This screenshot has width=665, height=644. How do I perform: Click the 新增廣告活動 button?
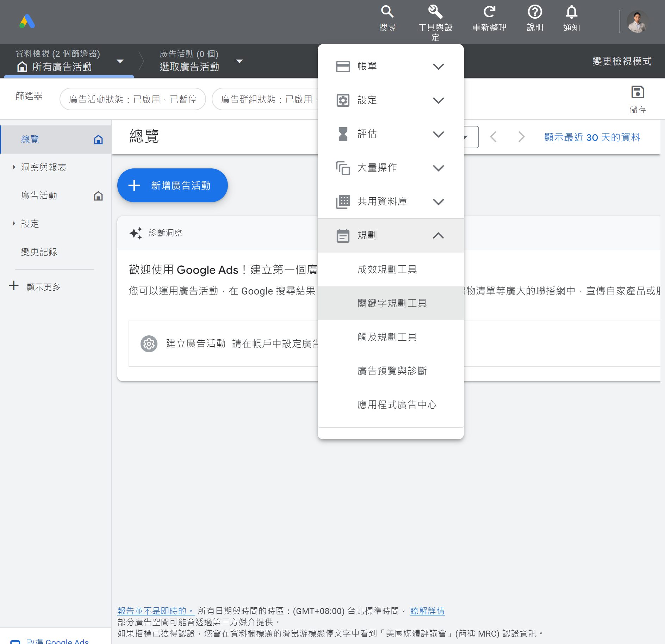point(172,185)
